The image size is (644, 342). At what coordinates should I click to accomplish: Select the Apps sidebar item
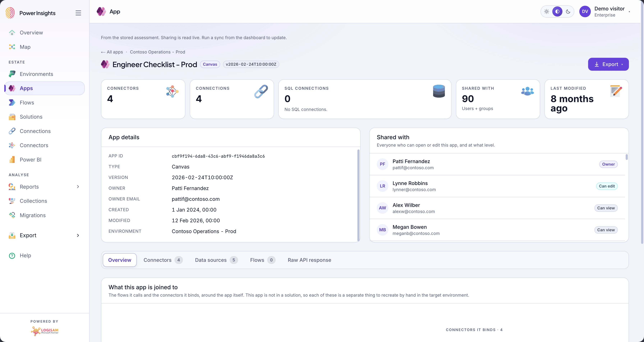point(45,88)
